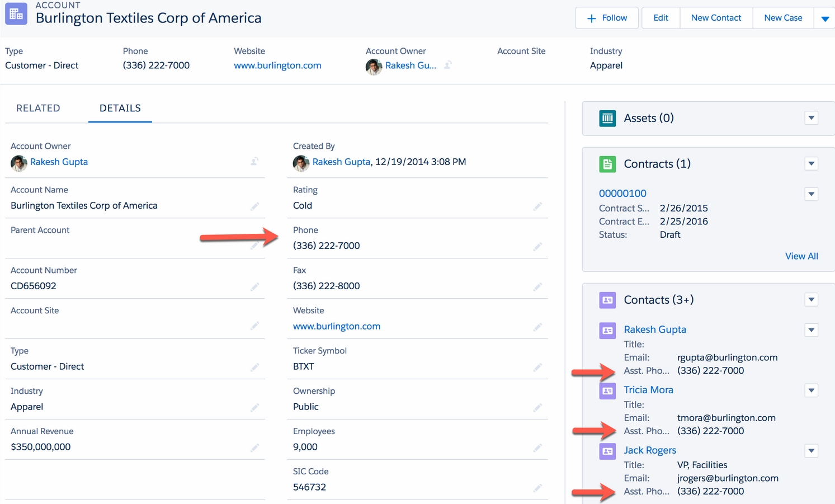Click the account number value CD656092
The image size is (835, 504).
coord(34,286)
